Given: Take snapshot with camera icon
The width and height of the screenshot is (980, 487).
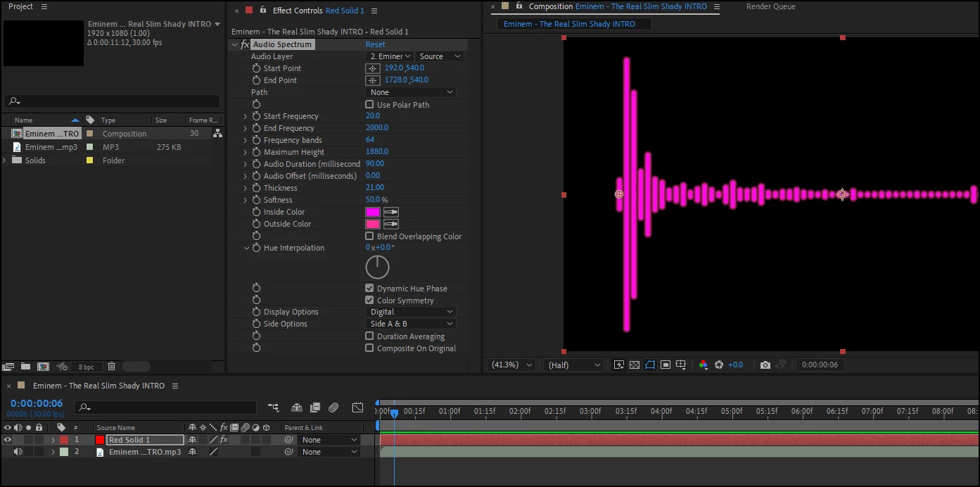Looking at the screenshot, I should tap(765, 365).
